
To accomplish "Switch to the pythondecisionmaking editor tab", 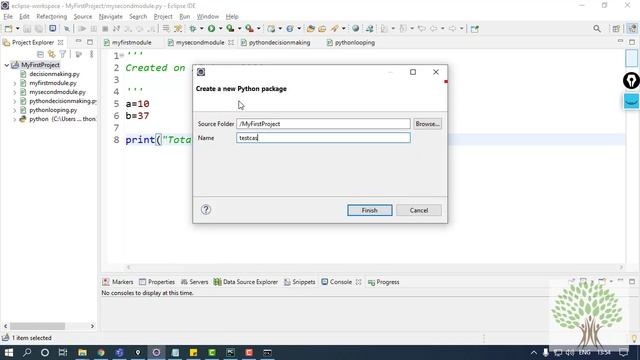I will pyautogui.click(x=279, y=42).
